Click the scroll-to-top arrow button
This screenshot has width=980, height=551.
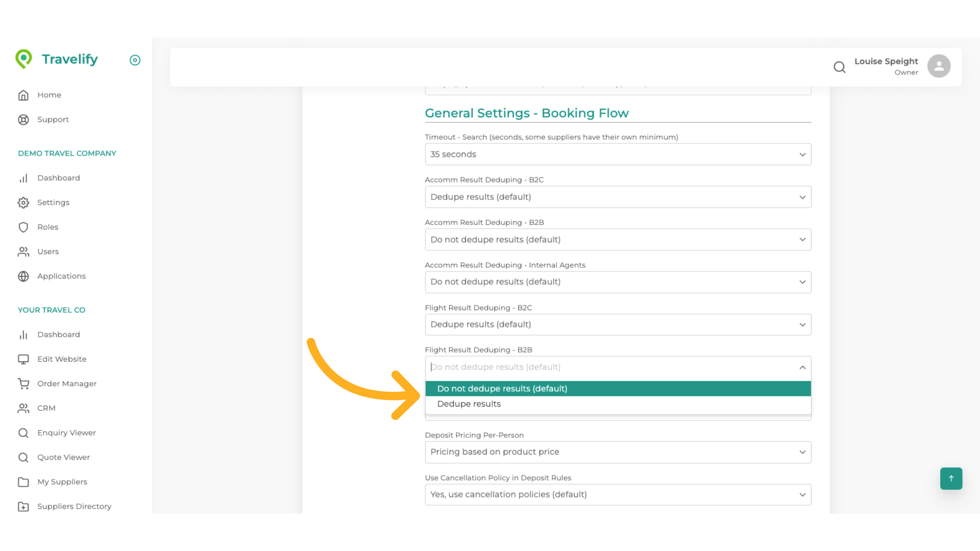(950, 479)
